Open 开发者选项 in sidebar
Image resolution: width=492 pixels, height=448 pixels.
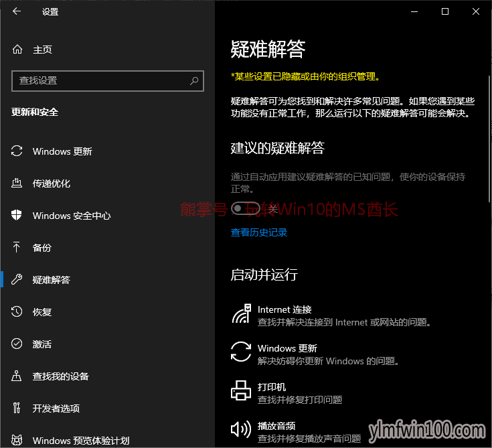tap(56, 408)
